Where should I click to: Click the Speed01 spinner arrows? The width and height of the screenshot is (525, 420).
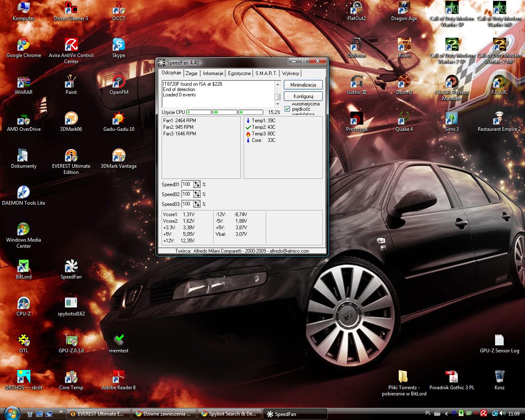click(x=197, y=184)
